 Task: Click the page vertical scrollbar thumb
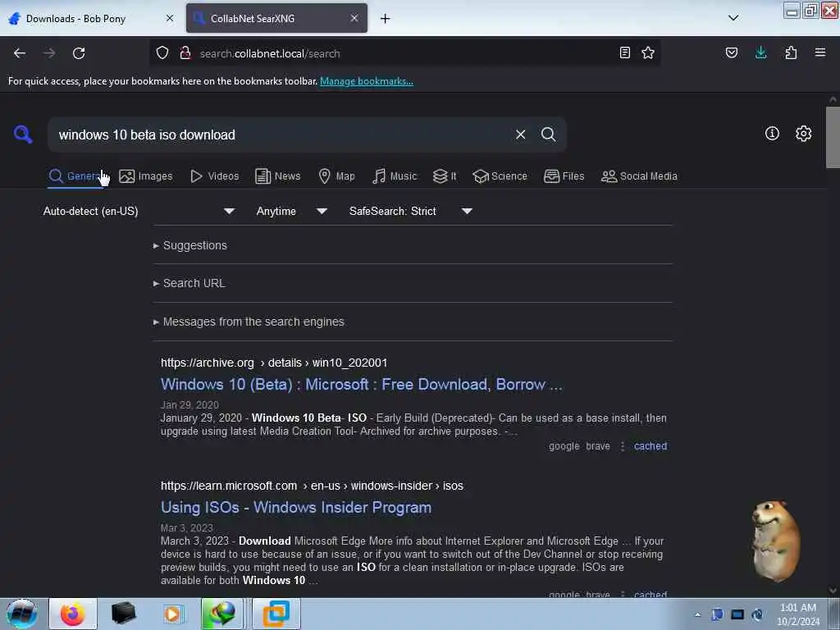click(x=833, y=137)
